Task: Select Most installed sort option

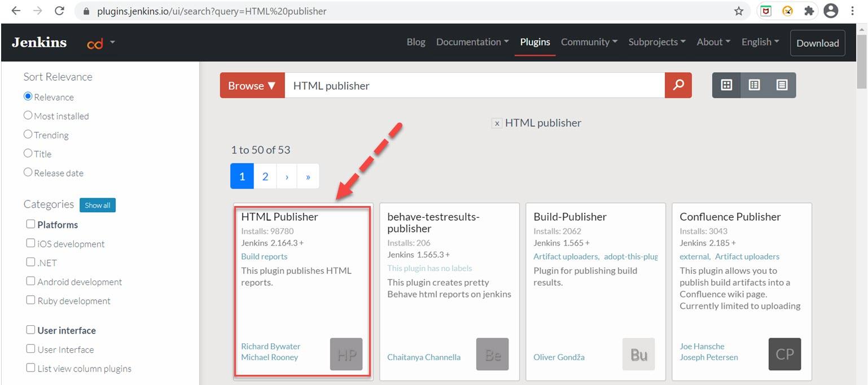Action: (28, 115)
